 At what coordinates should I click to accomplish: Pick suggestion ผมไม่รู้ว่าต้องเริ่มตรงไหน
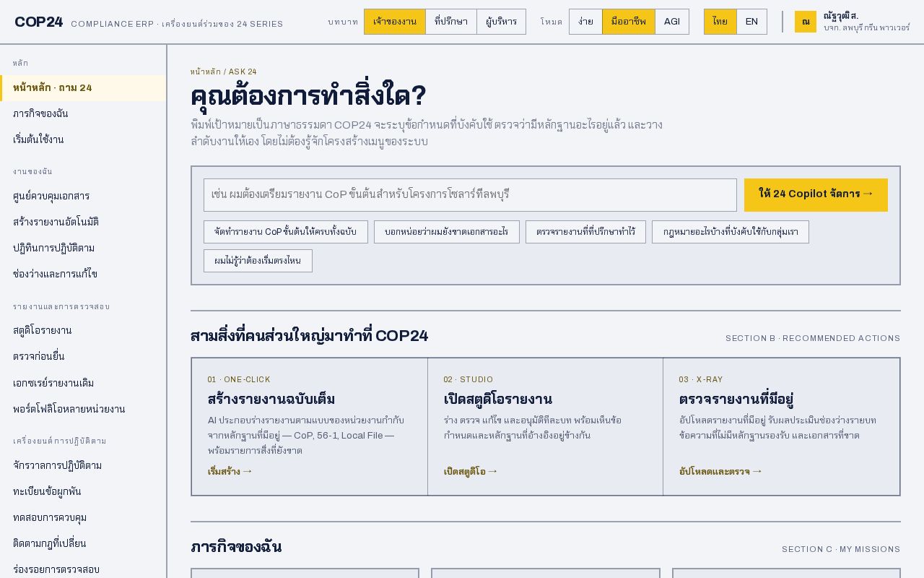point(258,261)
